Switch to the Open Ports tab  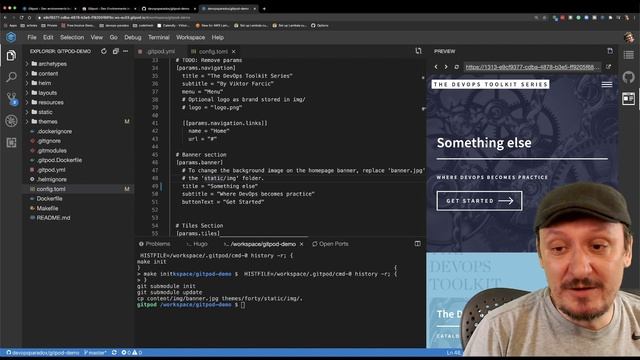tap(330, 244)
